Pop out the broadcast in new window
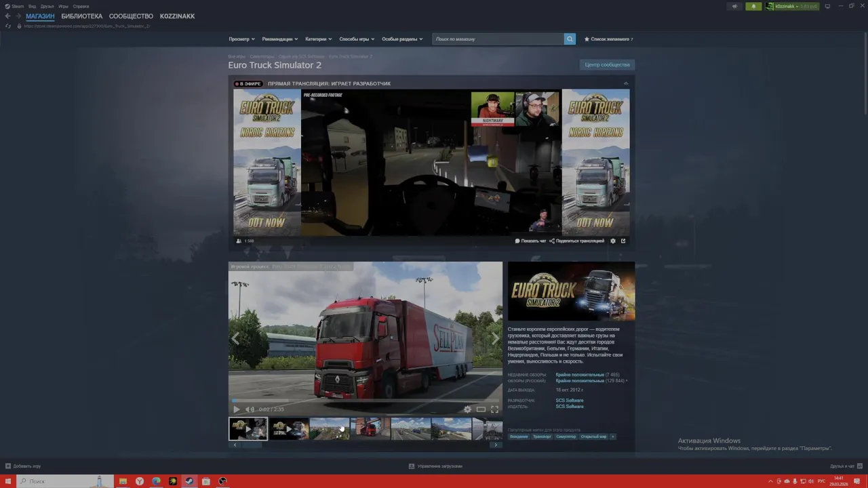 pos(623,241)
